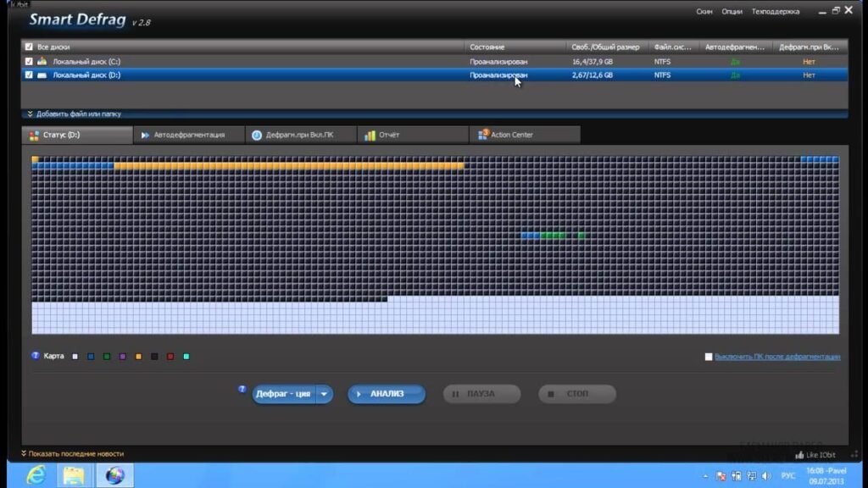This screenshot has width=868, height=488.
Task: Select the white legend swatch
Action: tap(75, 357)
